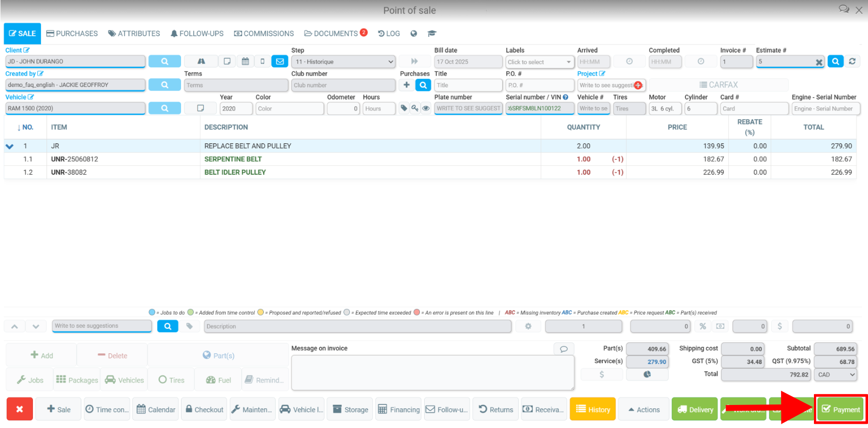Click the refresh icon next to Estimate
The image size is (868, 428).
click(852, 62)
